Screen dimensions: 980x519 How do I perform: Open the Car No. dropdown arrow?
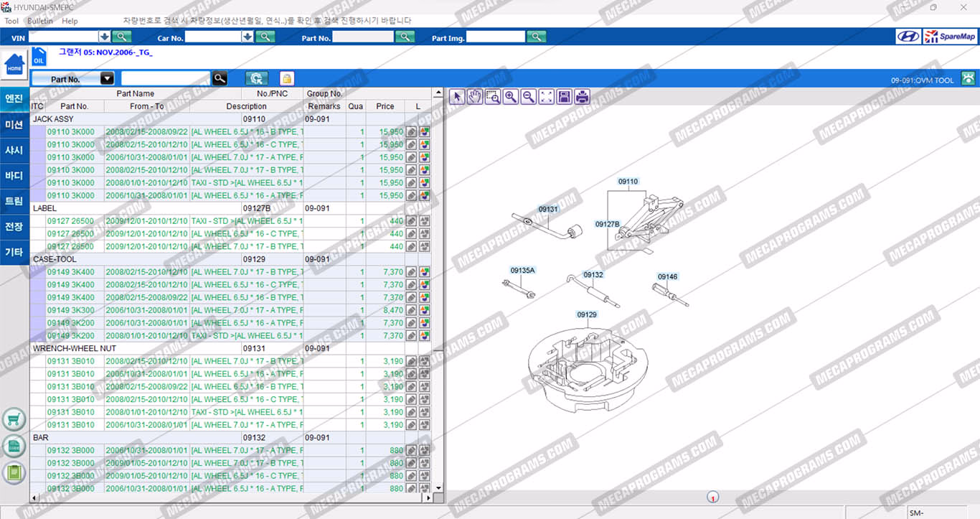click(x=248, y=37)
